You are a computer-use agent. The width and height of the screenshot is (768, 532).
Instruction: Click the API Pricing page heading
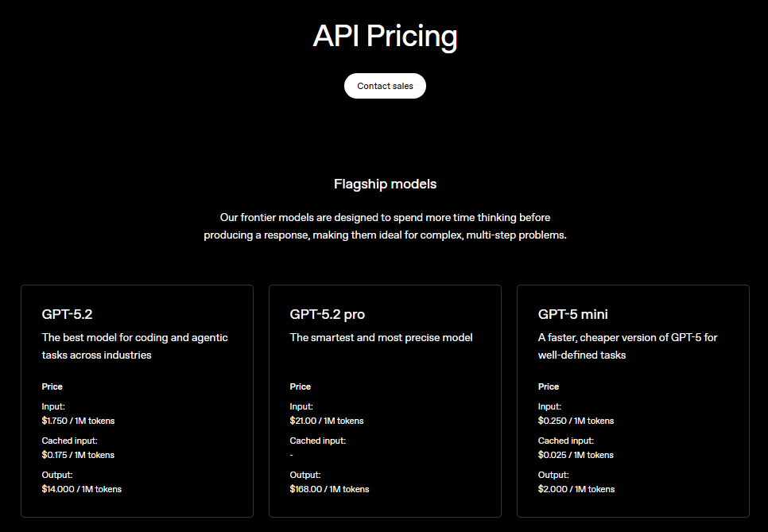click(385, 36)
